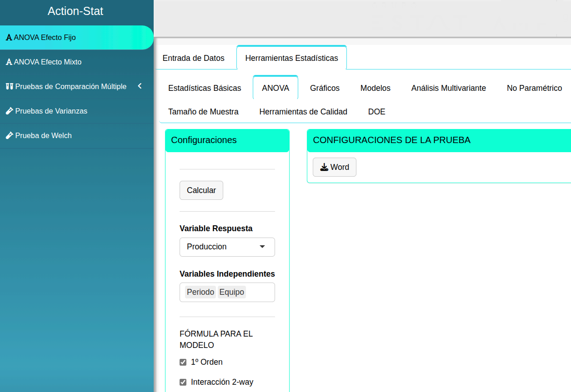571x392 pixels.
Task: Click the FÓRMULA PARA EL MODELO label
Action: click(216, 339)
